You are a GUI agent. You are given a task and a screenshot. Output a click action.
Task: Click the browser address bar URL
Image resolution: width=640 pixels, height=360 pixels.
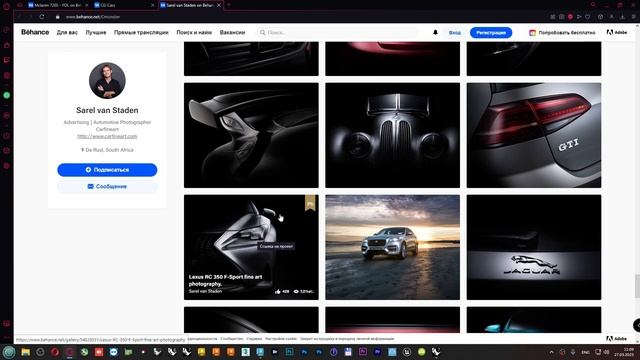pos(93,17)
